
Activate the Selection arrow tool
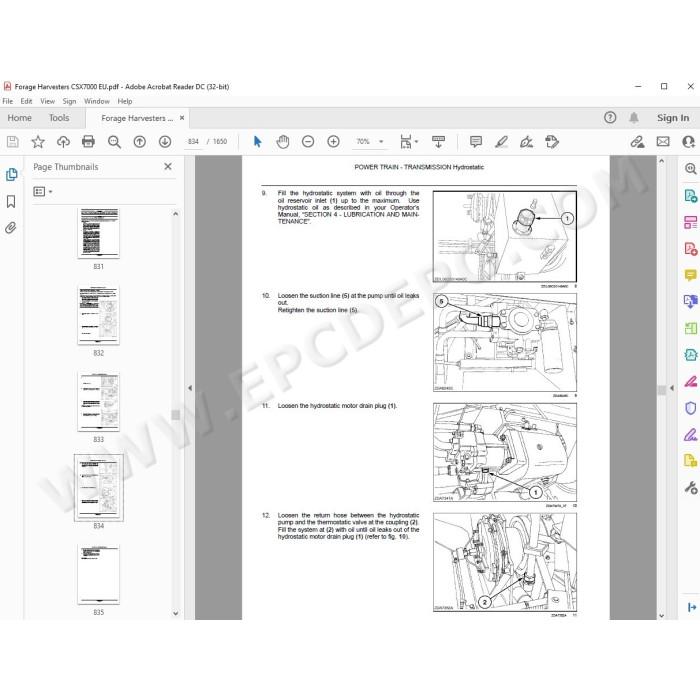click(257, 142)
